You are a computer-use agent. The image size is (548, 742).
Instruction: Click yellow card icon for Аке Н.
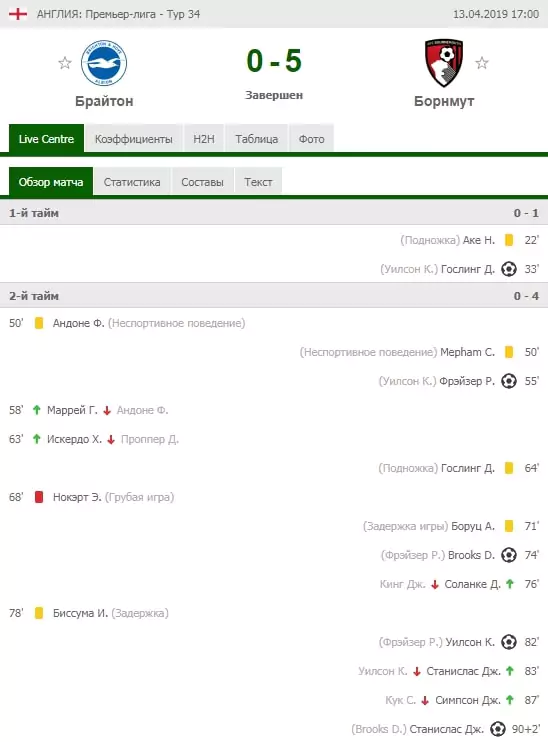point(509,240)
